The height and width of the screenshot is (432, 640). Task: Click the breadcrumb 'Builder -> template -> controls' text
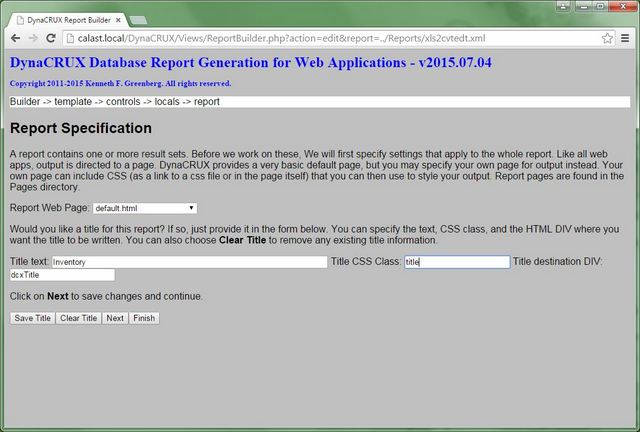pyautogui.click(x=75, y=102)
